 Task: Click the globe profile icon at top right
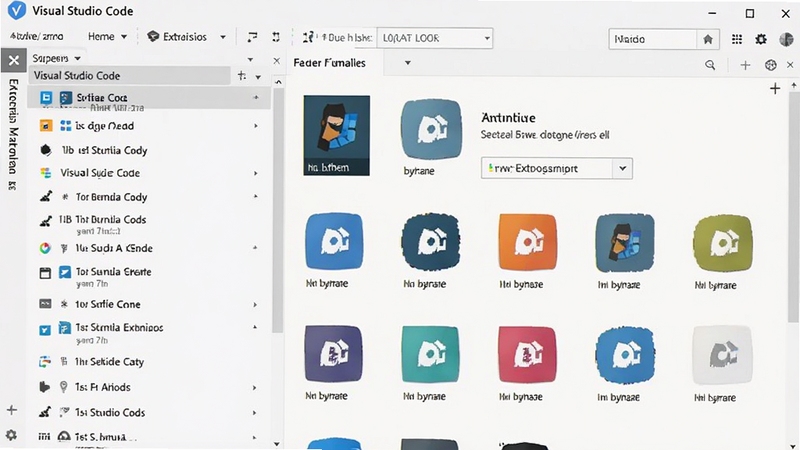[786, 39]
